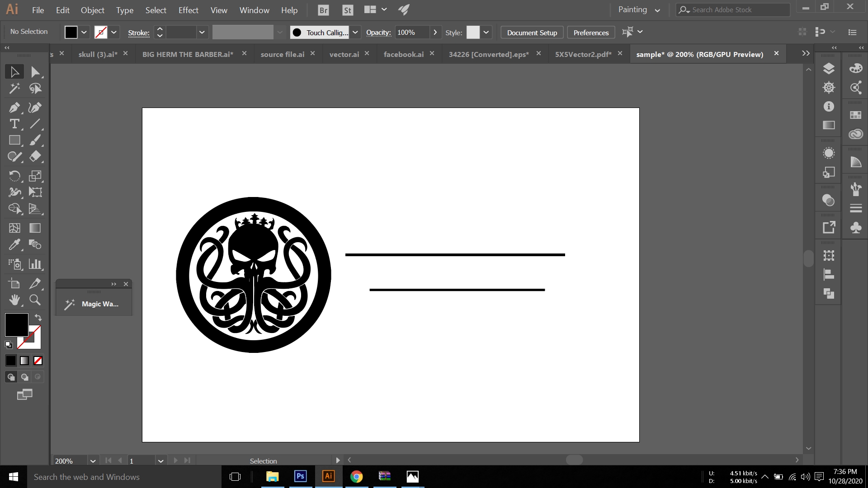Open graphic Style dropdown
868x488 pixels.
[486, 32]
